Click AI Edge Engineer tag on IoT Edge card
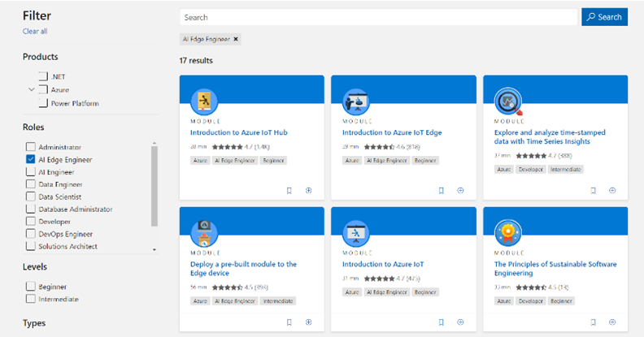This screenshot has width=644, height=337. 387,160
